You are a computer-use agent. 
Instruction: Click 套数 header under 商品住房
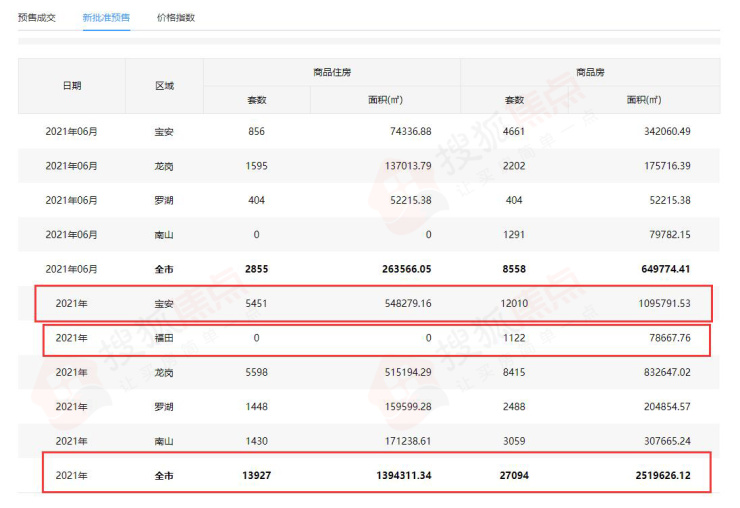tap(257, 100)
